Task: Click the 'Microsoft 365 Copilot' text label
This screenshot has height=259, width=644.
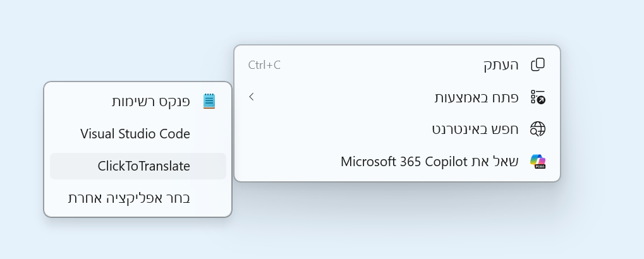Action: tap(404, 162)
